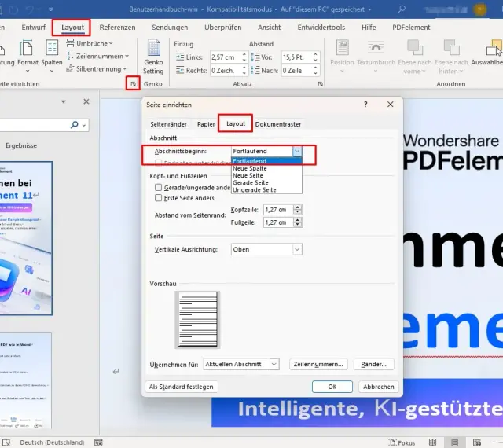Confirm dialog with OK button
This screenshot has width=503, height=448.
pyautogui.click(x=332, y=387)
